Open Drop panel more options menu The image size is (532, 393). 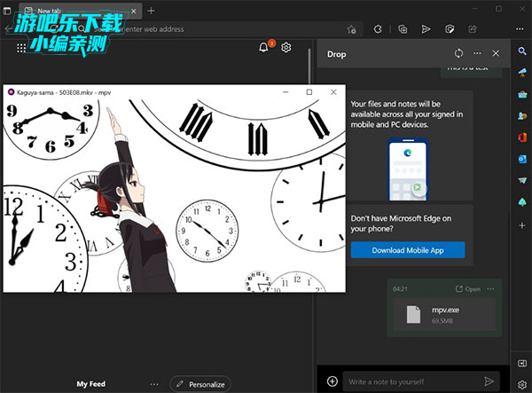[x=477, y=53]
